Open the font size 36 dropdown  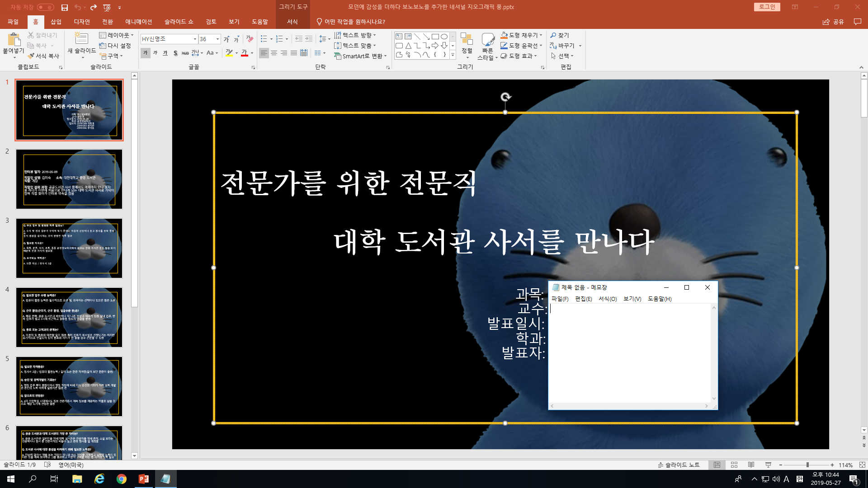217,39
